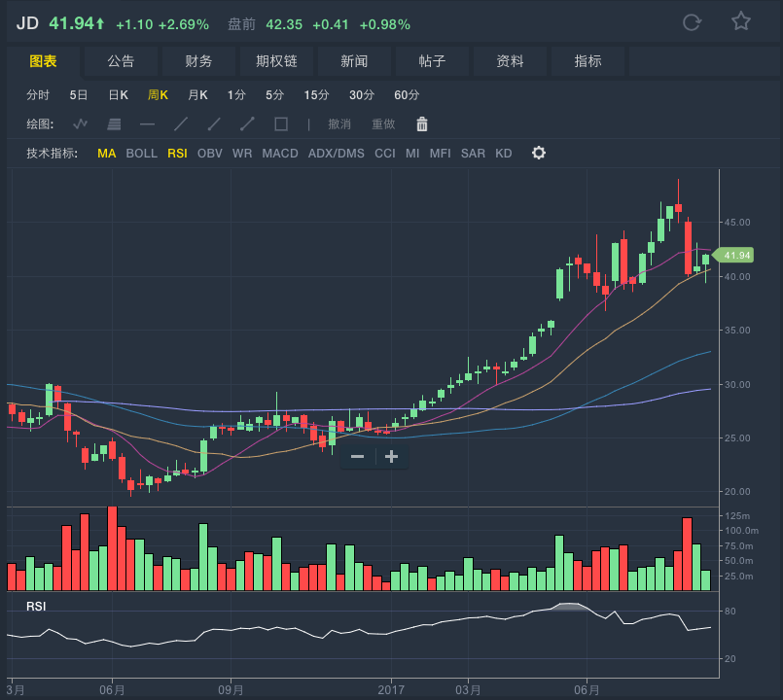Click the pre-market +0.98% percent change
Screen dimensions: 783x700
385,24
